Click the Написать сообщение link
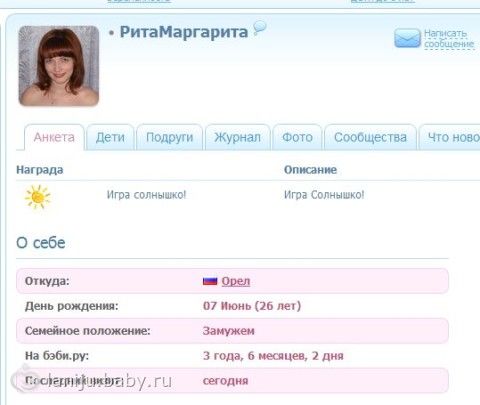This screenshot has width=480, height=405. tap(449, 39)
